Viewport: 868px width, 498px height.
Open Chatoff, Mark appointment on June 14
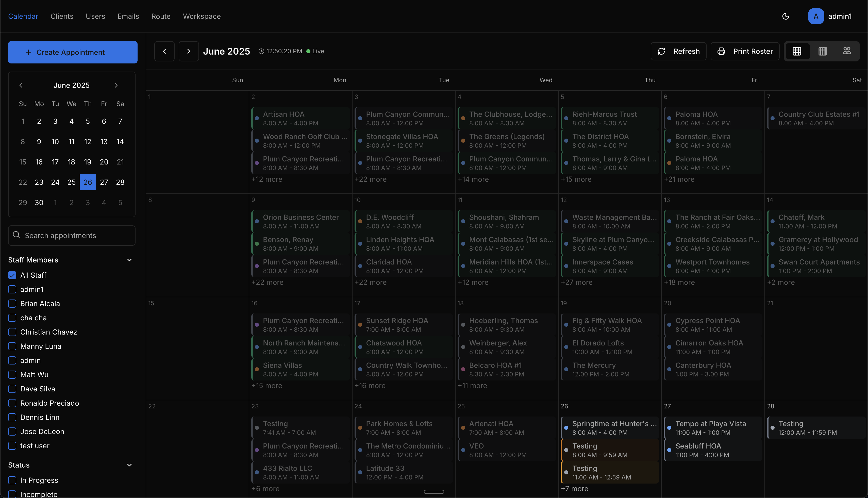point(816,221)
